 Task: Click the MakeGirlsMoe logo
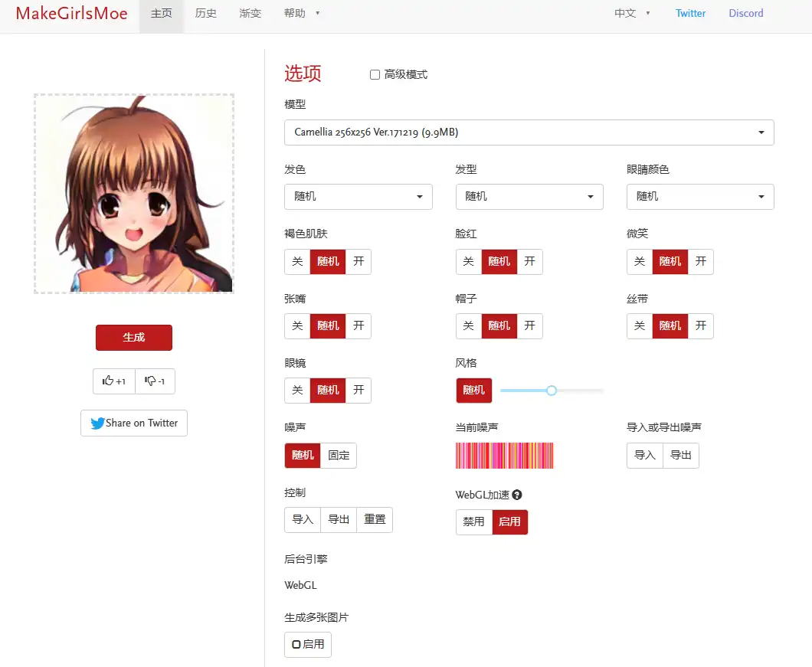(x=71, y=14)
